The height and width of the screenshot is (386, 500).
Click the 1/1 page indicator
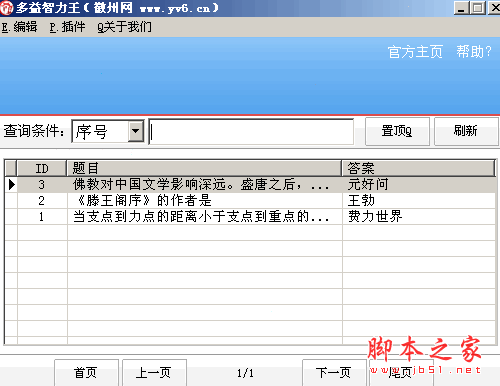[x=245, y=373]
